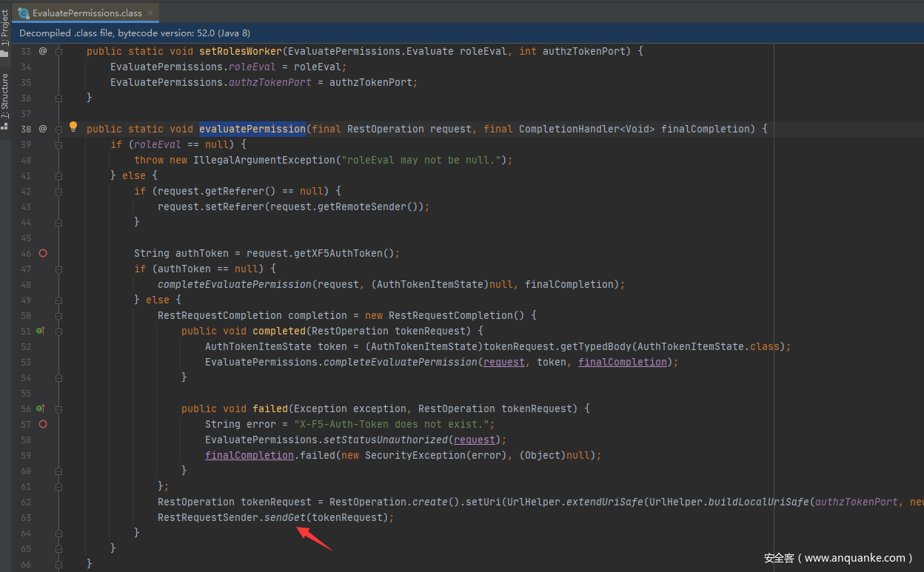Collapse the evaluatePermission method fold on line 38
Image resolution: width=924 pixels, height=572 pixels.
coord(59,129)
